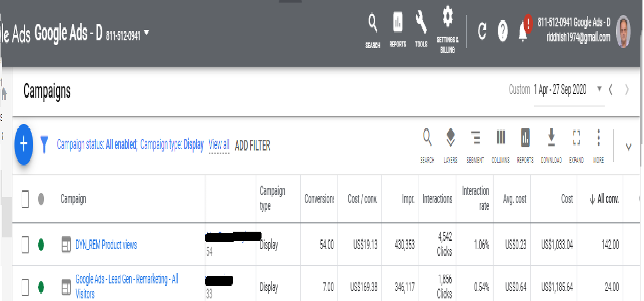Toggle the select-all campaigns header checkbox
The image size is (644, 301).
(25, 199)
